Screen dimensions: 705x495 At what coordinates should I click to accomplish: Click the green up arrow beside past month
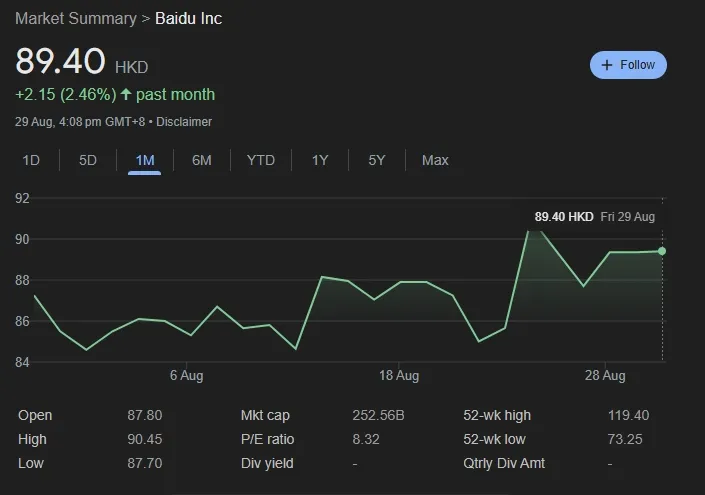pyautogui.click(x=126, y=95)
